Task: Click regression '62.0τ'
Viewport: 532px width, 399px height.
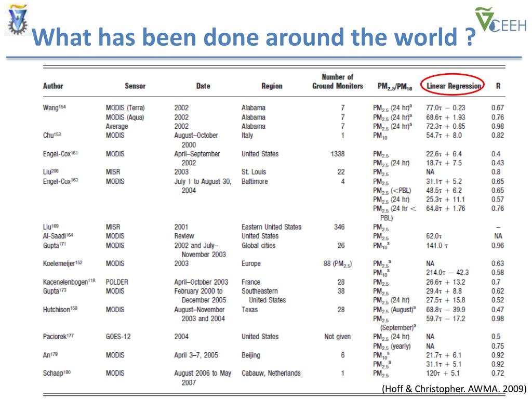Action: (434, 236)
